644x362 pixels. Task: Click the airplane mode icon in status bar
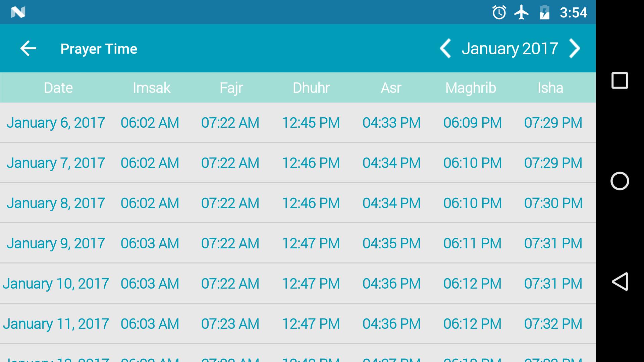pos(520,11)
